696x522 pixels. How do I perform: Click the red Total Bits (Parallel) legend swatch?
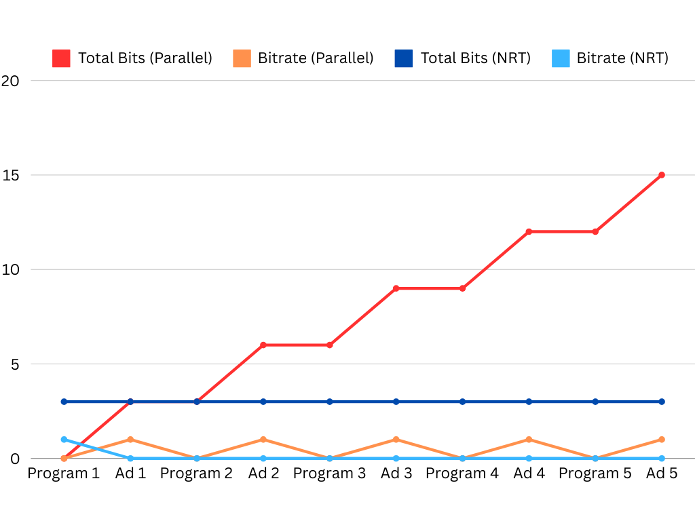tap(61, 58)
